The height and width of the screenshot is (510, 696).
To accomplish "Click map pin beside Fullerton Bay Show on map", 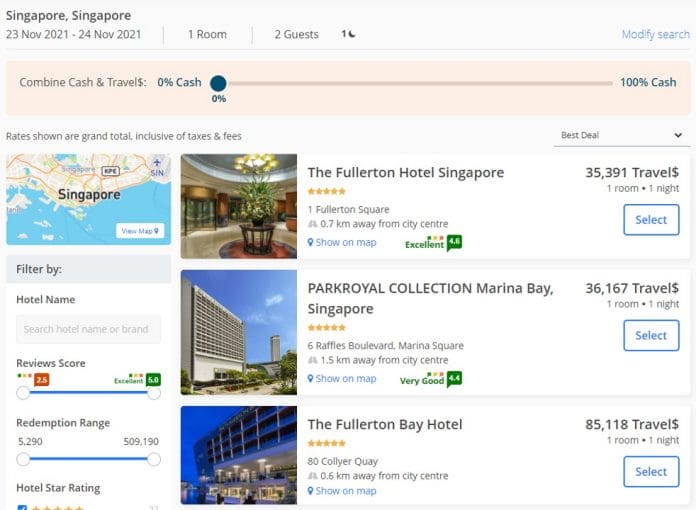I will pyautogui.click(x=310, y=491).
